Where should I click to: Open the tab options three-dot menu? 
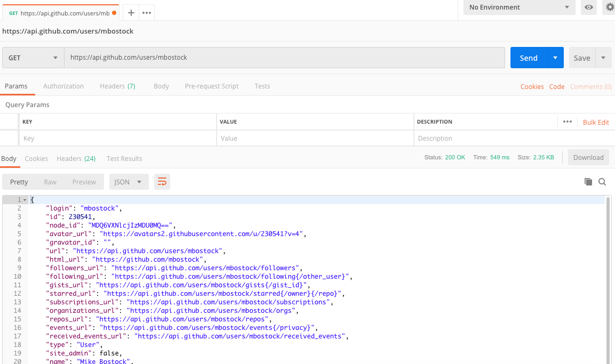point(147,13)
